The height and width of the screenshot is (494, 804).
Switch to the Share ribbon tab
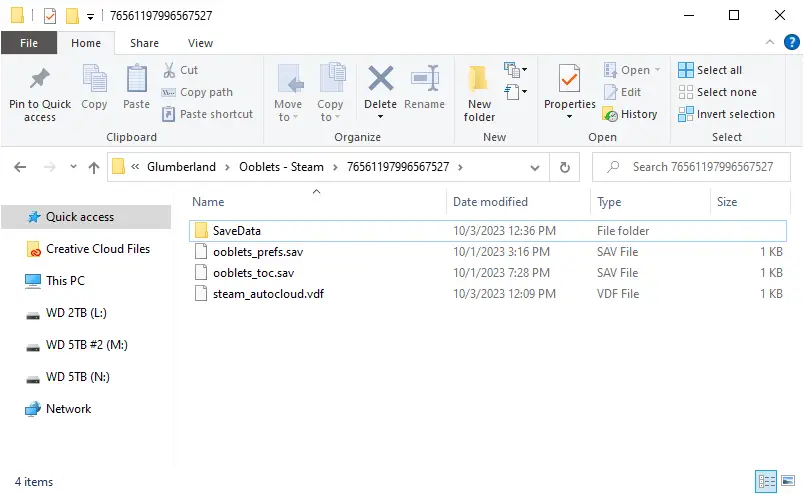[144, 43]
